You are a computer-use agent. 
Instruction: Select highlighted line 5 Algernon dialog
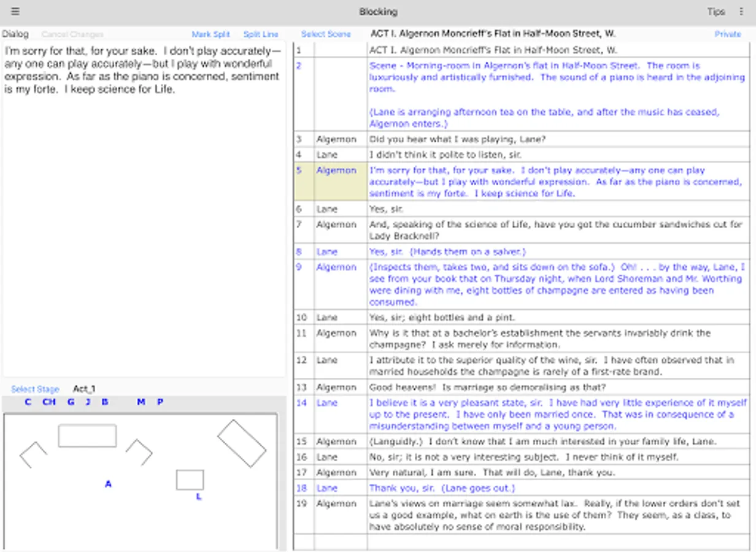[522, 182]
